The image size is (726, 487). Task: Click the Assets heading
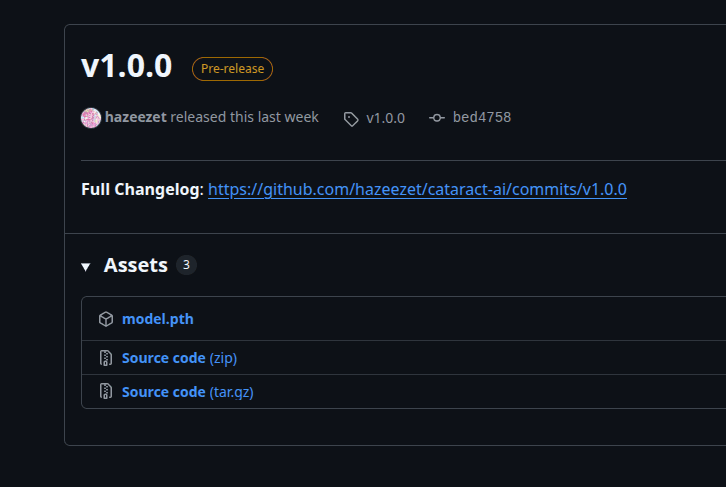pyautogui.click(x=136, y=265)
